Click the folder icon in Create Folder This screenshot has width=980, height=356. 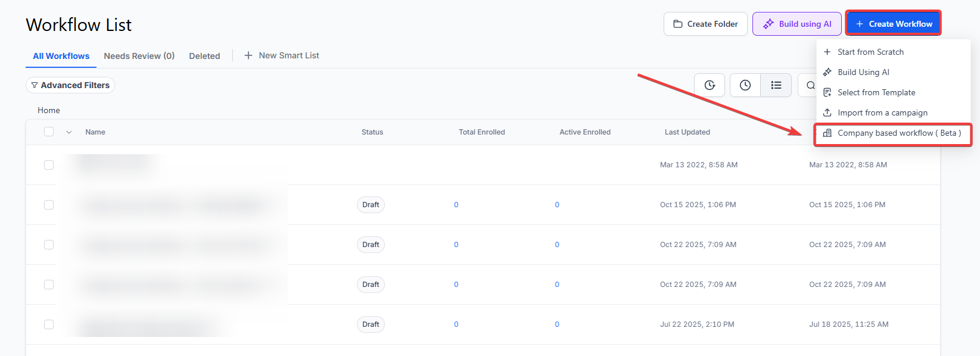coord(678,24)
